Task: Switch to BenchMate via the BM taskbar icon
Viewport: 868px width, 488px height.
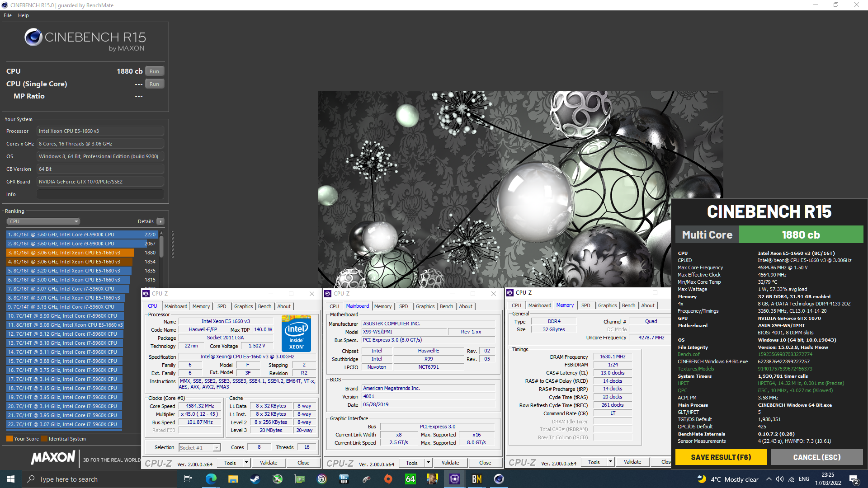Action: (x=477, y=479)
